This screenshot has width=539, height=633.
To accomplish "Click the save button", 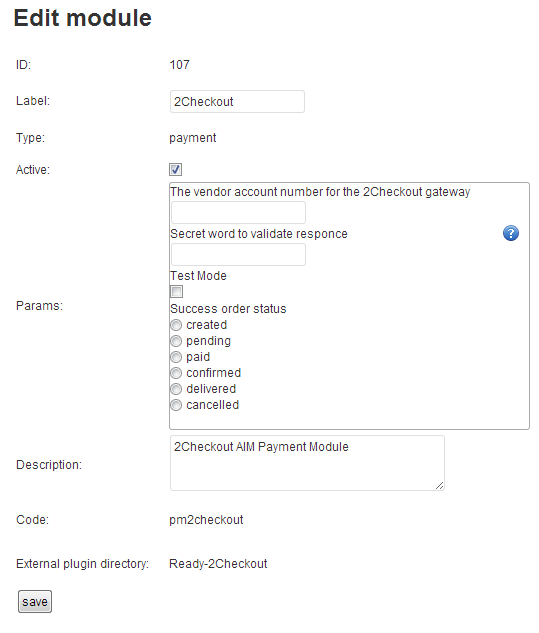I will coord(35,602).
